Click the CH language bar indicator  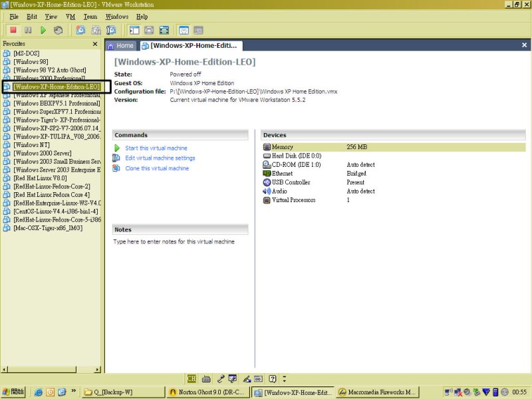coord(192,378)
